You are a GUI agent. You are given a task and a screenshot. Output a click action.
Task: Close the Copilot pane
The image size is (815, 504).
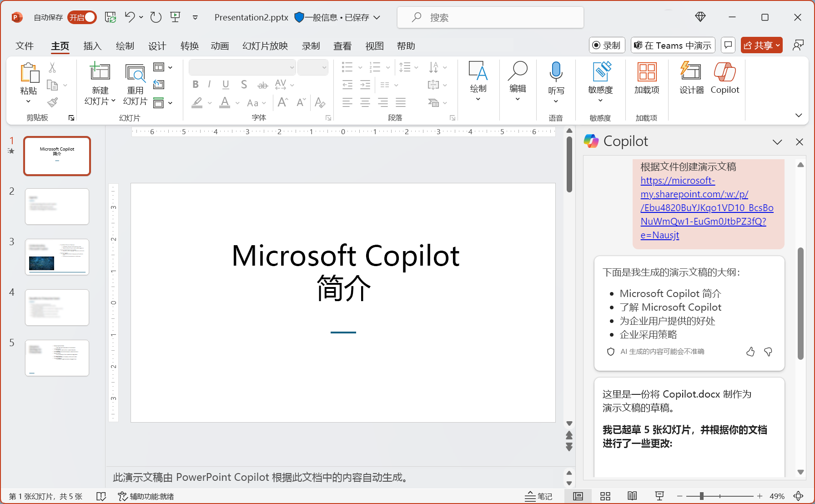[x=800, y=142]
